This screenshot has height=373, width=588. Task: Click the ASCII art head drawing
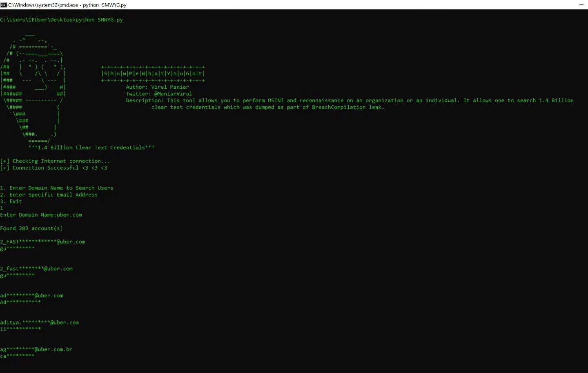click(x=33, y=90)
